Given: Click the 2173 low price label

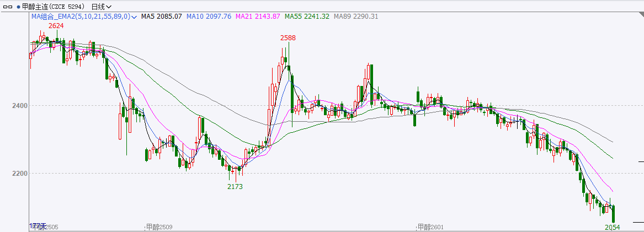Looking at the screenshot, I should coord(235,187).
